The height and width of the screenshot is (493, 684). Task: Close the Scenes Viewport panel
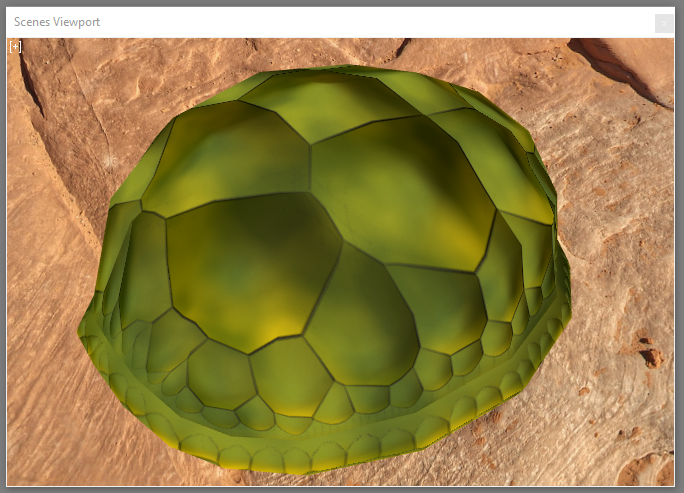[x=663, y=23]
